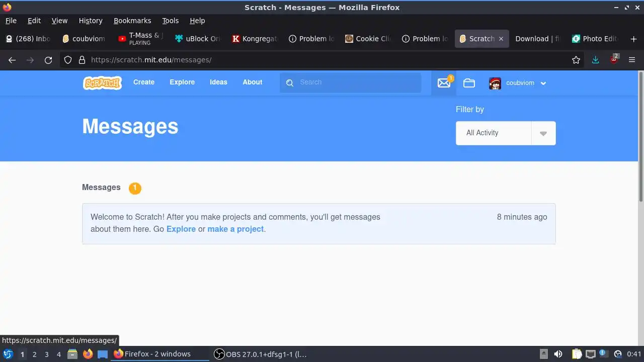Screen dimensions: 644x362
Task: Switch to the Cookie Clicker tab
Action: point(368,39)
